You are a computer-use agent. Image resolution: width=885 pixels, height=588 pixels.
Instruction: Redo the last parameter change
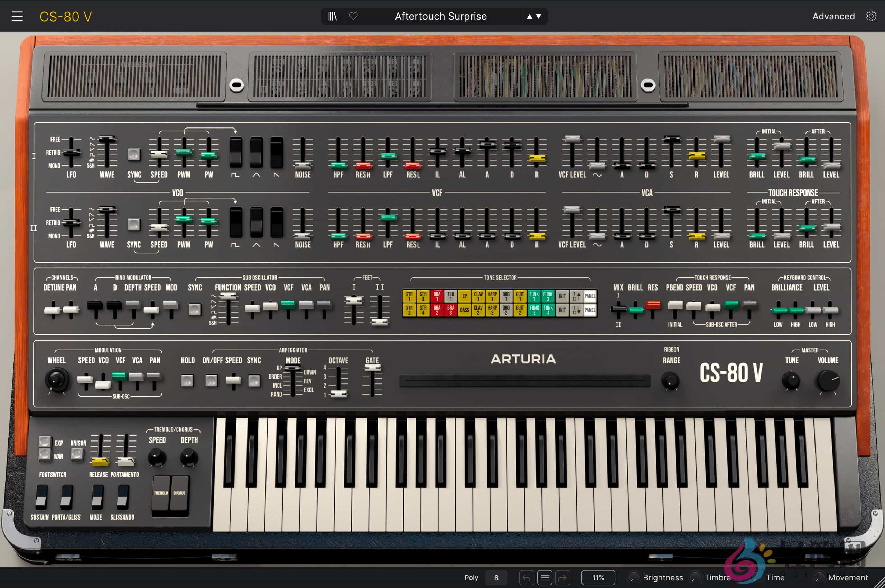[x=563, y=578]
